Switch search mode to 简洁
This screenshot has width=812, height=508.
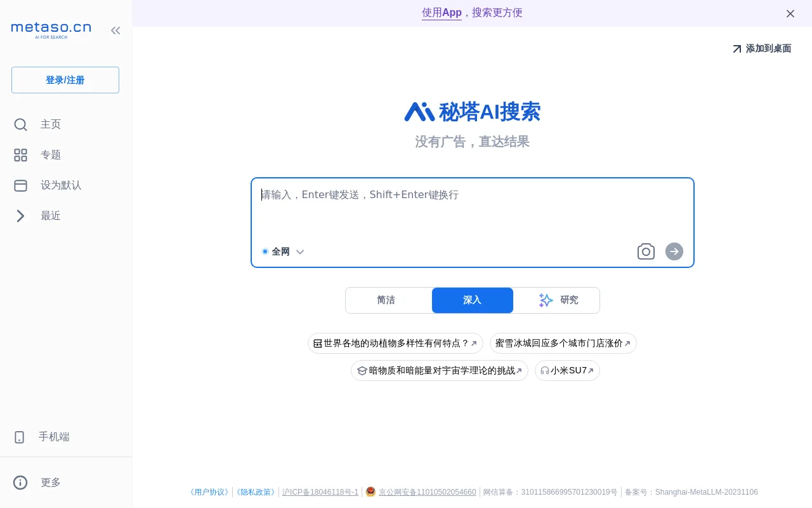click(386, 300)
